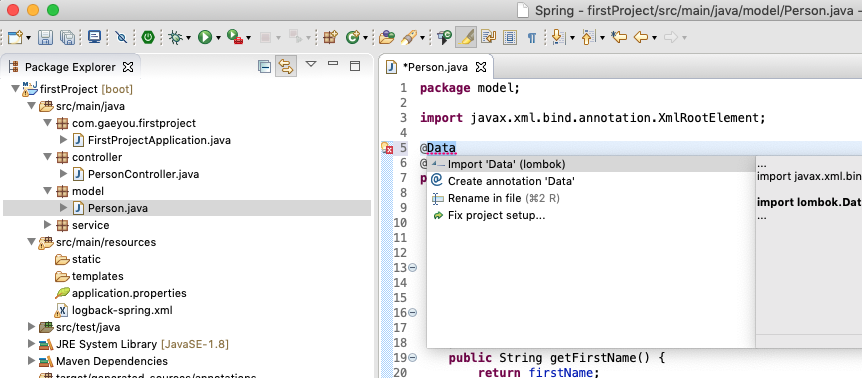
Task: Collapse src/main/resources folder
Action: [31, 242]
